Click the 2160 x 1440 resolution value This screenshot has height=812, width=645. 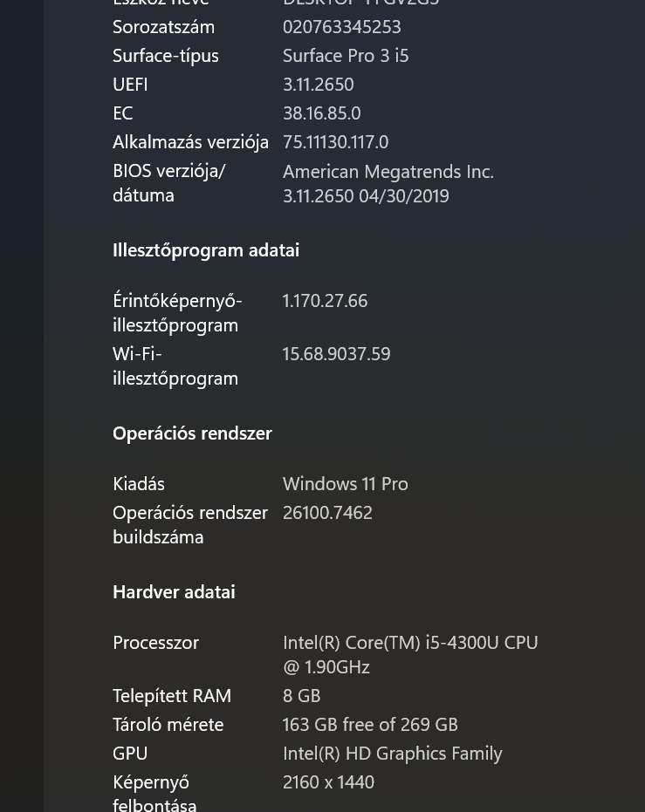coord(328,782)
